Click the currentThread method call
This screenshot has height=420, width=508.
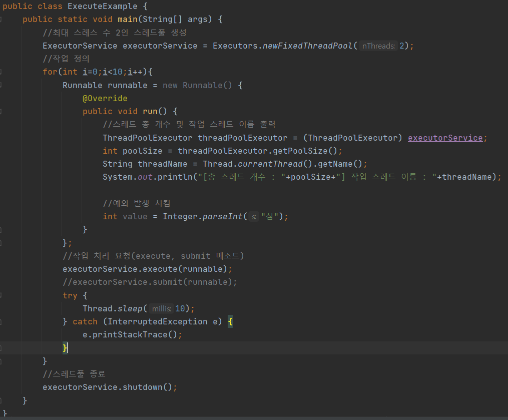pos(270,164)
